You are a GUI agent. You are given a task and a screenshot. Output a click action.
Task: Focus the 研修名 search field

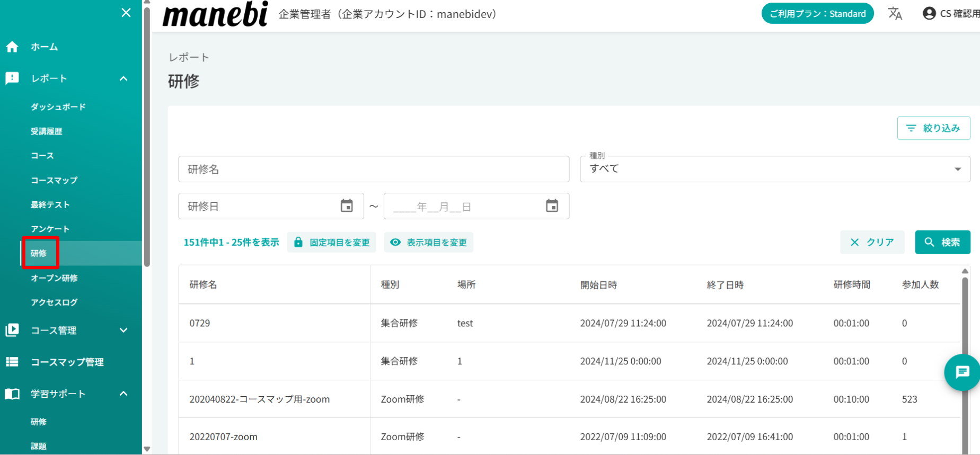tap(374, 169)
